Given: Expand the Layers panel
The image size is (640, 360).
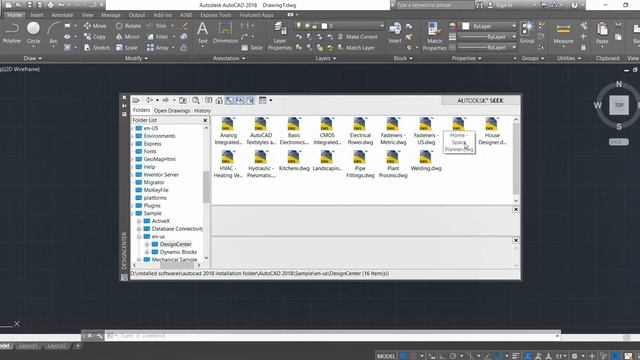Looking at the screenshot, I should pyautogui.click(x=326, y=58).
